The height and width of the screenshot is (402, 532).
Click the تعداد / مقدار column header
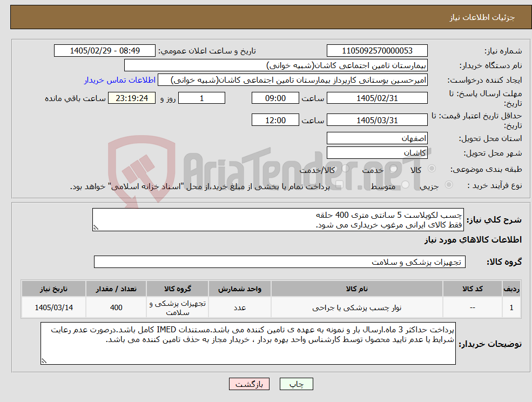coord(116,289)
